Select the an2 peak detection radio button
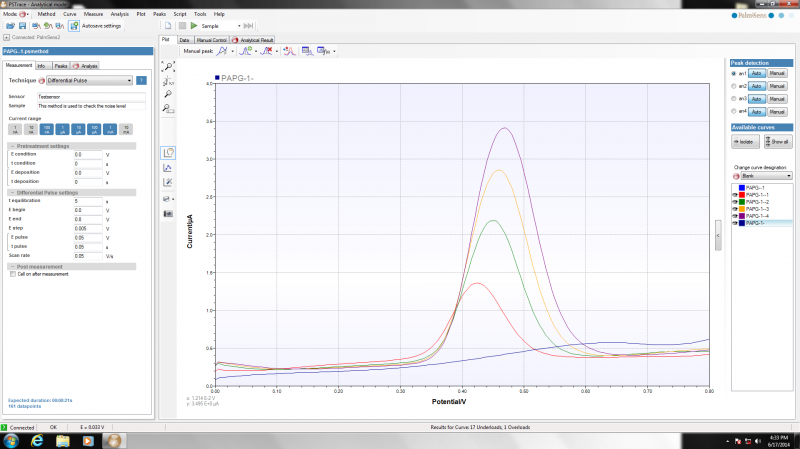Image resolution: width=800 pixels, height=449 pixels. coord(734,86)
